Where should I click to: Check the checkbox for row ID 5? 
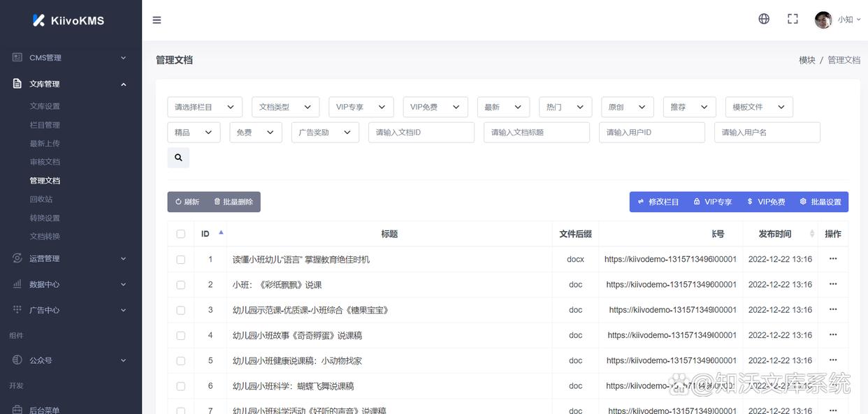(x=180, y=360)
